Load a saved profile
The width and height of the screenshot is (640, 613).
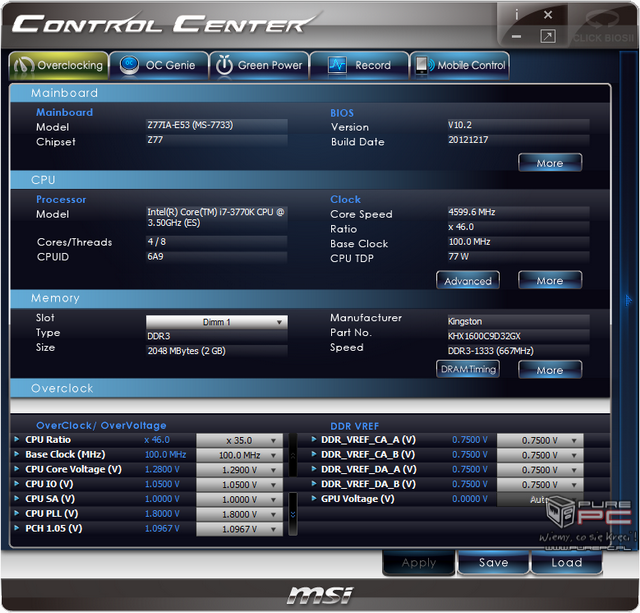click(x=567, y=563)
